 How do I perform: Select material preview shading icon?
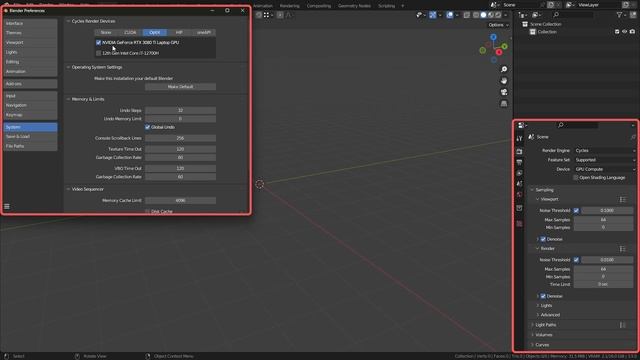click(491, 15)
